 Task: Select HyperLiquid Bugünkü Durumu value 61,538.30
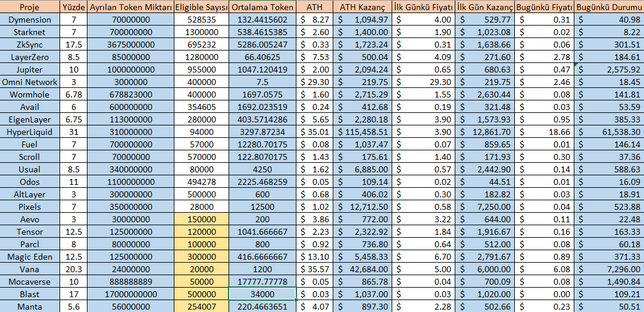coord(609,131)
